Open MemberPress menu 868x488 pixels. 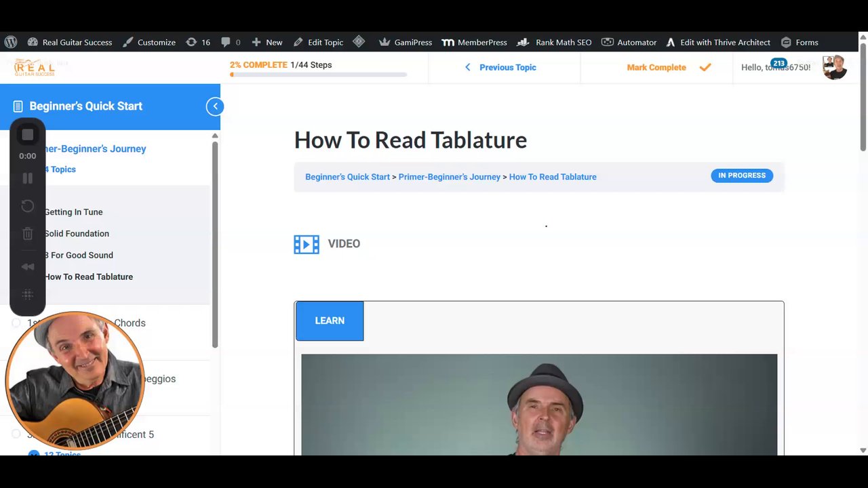pyautogui.click(x=474, y=42)
